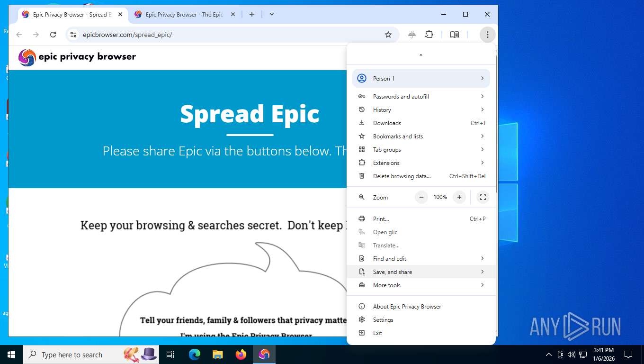The image size is (644, 364).
Task: Expand Bookmarks and lists submenu
Action: (x=421, y=136)
